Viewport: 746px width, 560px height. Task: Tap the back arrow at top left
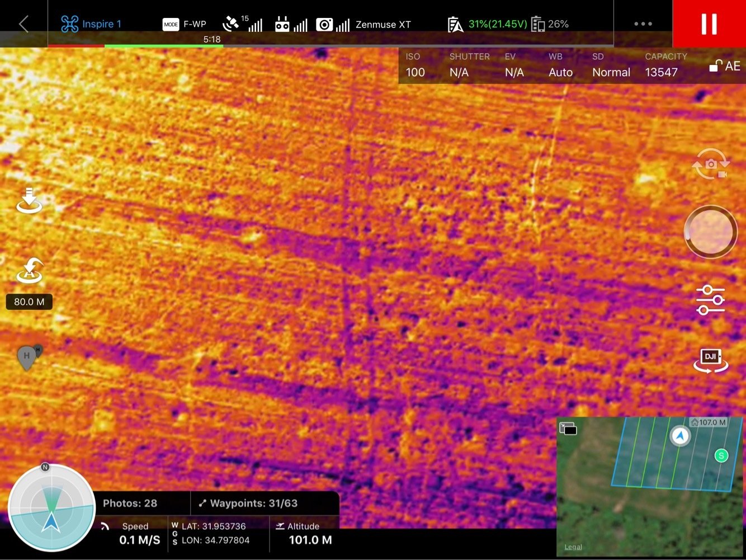coord(23,24)
